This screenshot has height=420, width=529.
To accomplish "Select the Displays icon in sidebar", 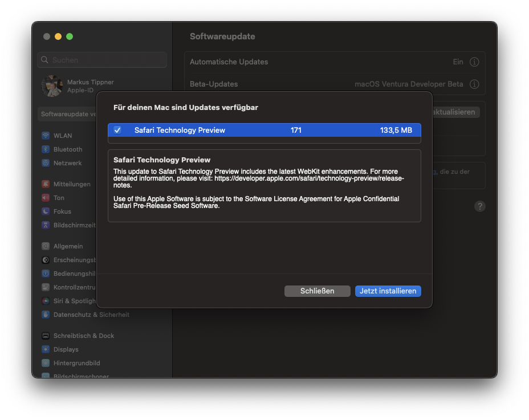I will [x=46, y=349].
